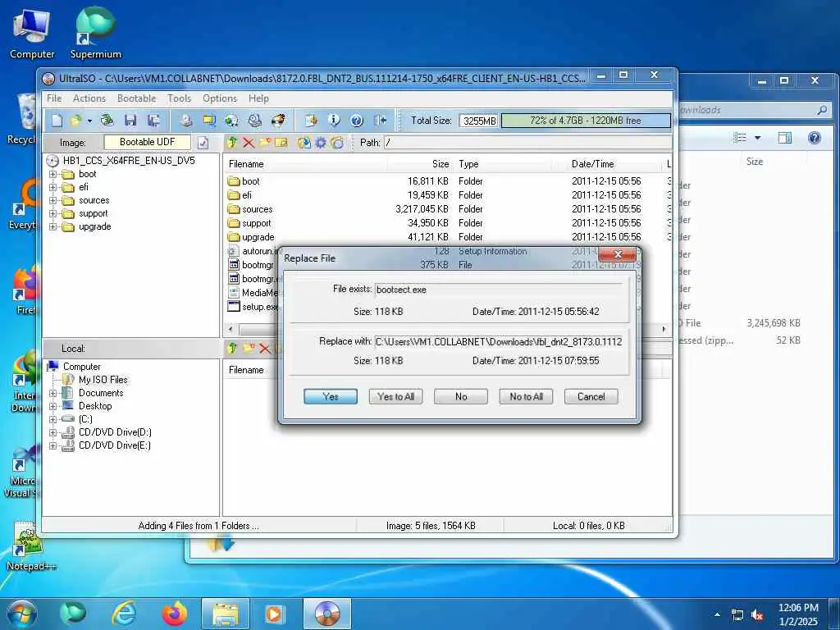Click the Exit door toolbar icon
This screenshot has height=630, width=840.
pyautogui.click(x=381, y=121)
